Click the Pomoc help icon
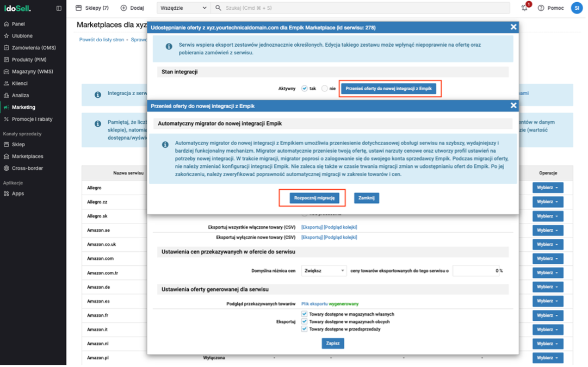This screenshot has height=367, width=588. [x=541, y=8]
